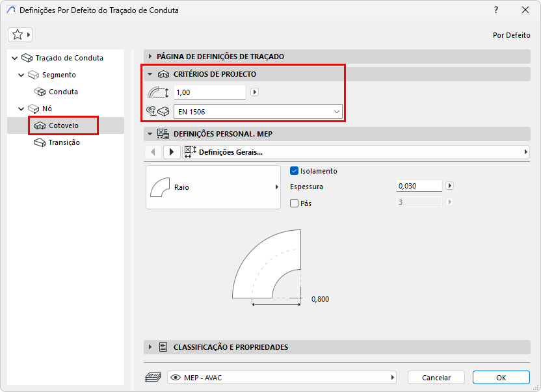541x392 pixels.
Task: Click the duct standard icon beside EN 1506
Action: (x=157, y=111)
